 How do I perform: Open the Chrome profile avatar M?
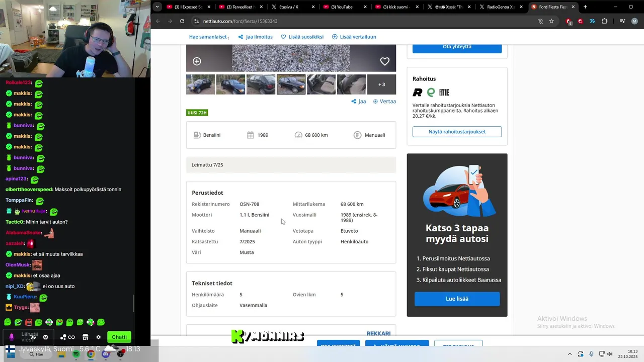634,21
